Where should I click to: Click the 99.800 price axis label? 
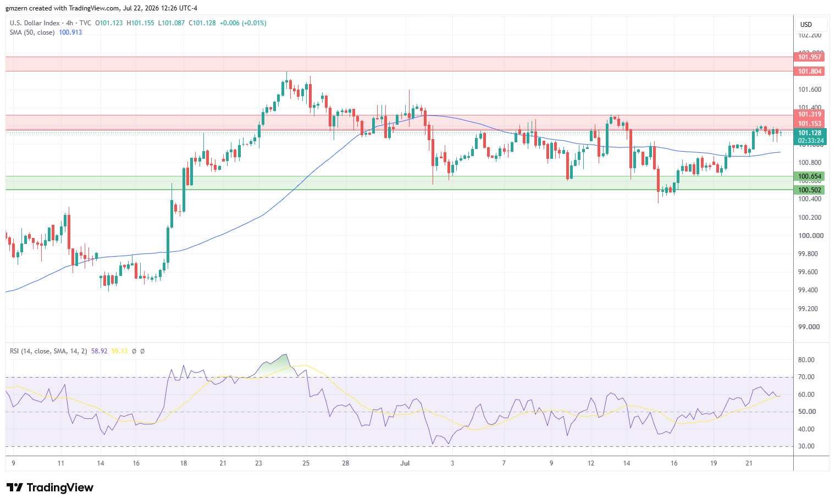point(808,254)
